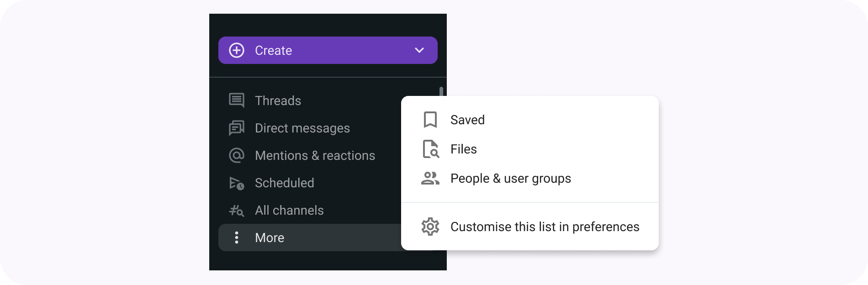Screen dimensions: 868x285
Task: Browse All channels
Action: (289, 211)
